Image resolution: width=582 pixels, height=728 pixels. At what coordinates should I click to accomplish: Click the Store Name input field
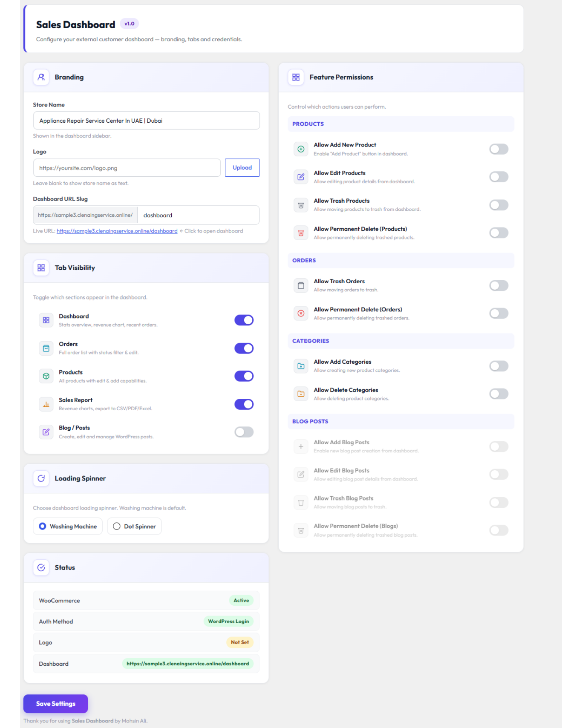147,121
